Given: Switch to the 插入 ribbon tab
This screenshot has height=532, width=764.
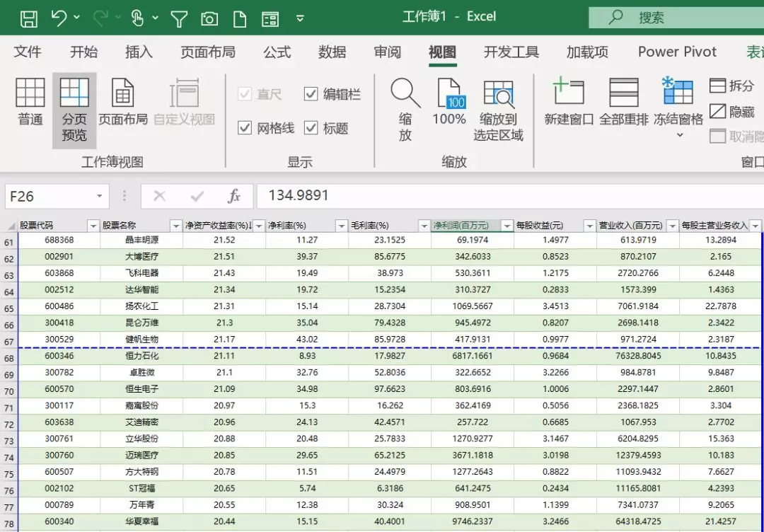Looking at the screenshot, I should coord(139,52).
